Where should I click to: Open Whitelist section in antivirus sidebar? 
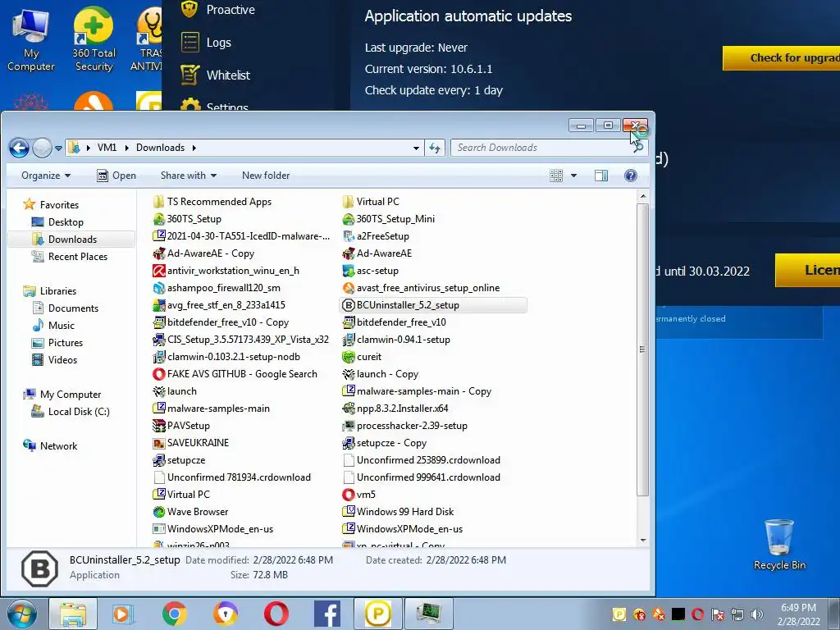216,75
